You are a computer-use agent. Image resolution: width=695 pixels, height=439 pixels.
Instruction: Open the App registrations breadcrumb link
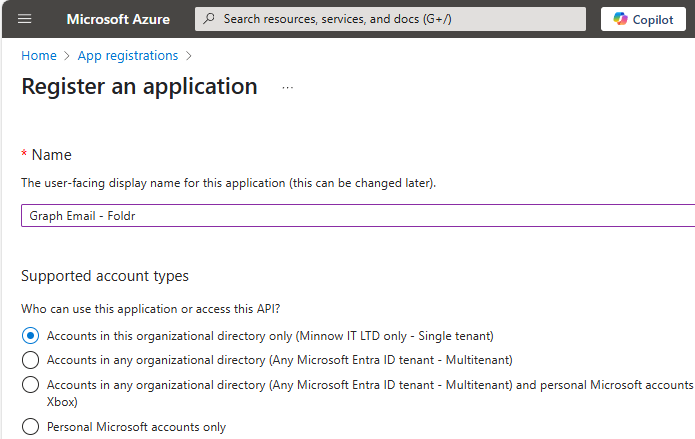[x=128, y=56]
